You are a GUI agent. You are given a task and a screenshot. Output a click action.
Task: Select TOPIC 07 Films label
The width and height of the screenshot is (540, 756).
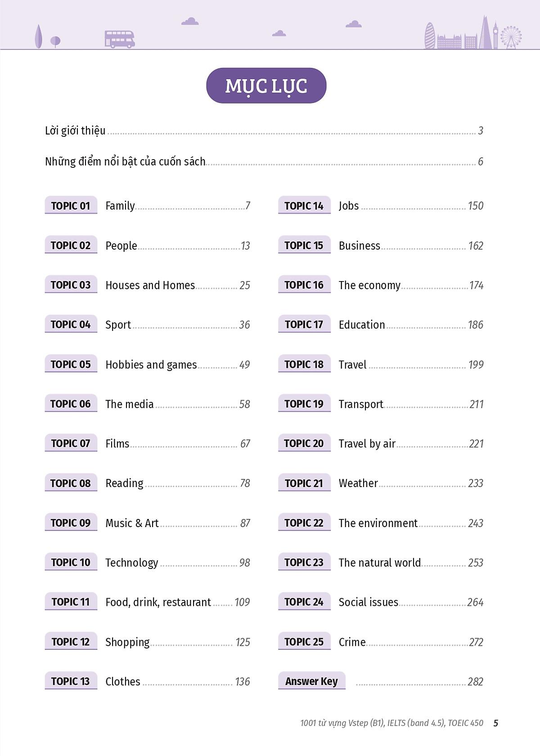pyautogui.click(x=71, y=443)
